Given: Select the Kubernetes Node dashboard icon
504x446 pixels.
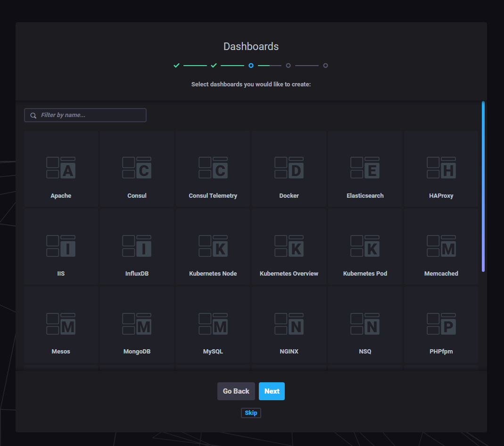Looking at the screenshot, I should [213, 246].
